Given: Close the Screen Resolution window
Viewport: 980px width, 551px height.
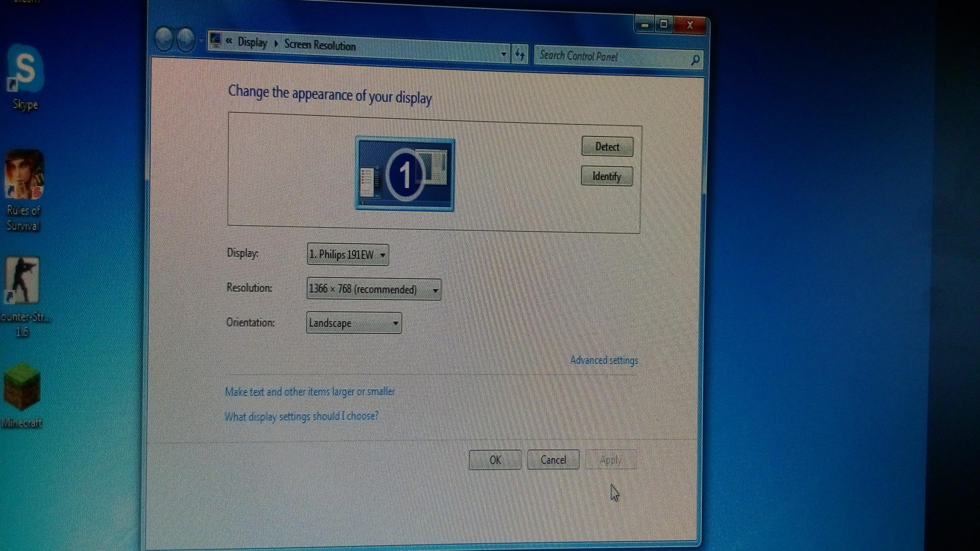Looking at the screenshot, I should [689, 26].
